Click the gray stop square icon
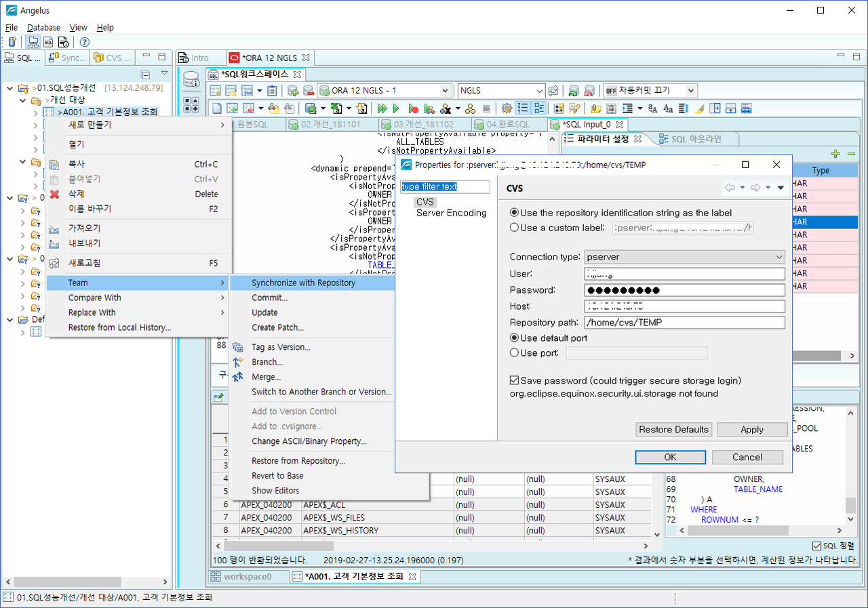 tap(486, 108)
